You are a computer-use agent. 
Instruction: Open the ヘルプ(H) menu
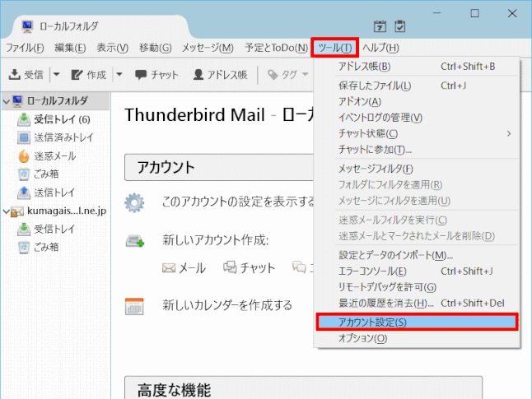[380, 48]
